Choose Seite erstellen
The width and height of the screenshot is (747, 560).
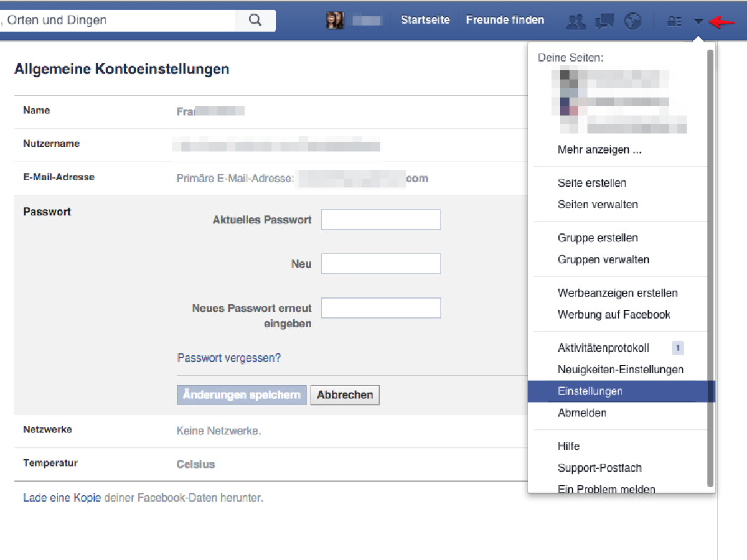[x=592, y=183]
